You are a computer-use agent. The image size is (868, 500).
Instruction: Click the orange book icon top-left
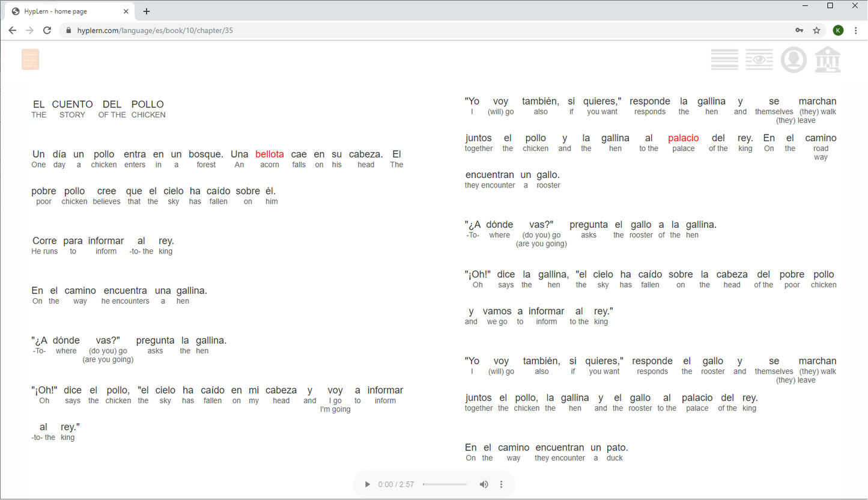(30, 59)
